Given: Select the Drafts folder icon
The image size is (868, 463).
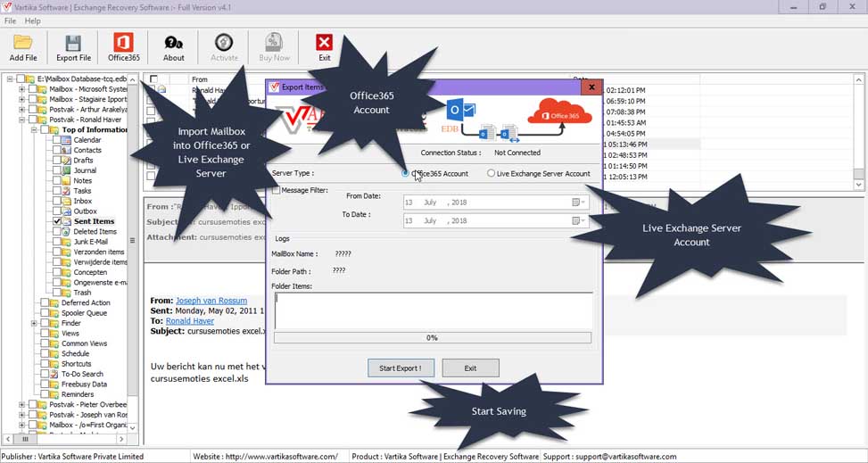Looking at the screenshot, I should (x=66, y=160).
